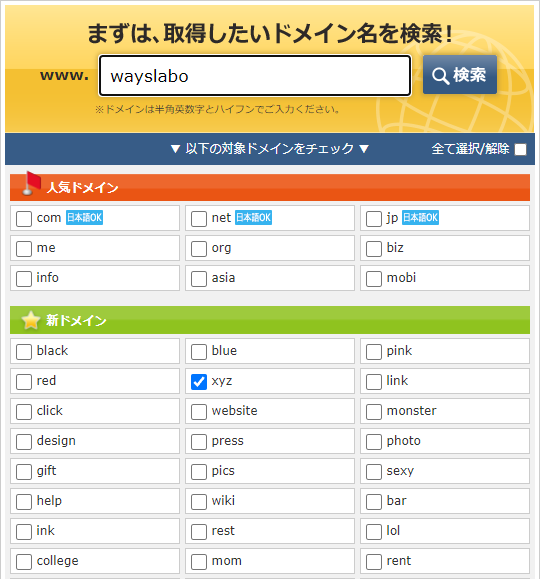This screenshot has height=579, width=540.
Task: Click the magnifier search button 検索
Action: (460, 75)
